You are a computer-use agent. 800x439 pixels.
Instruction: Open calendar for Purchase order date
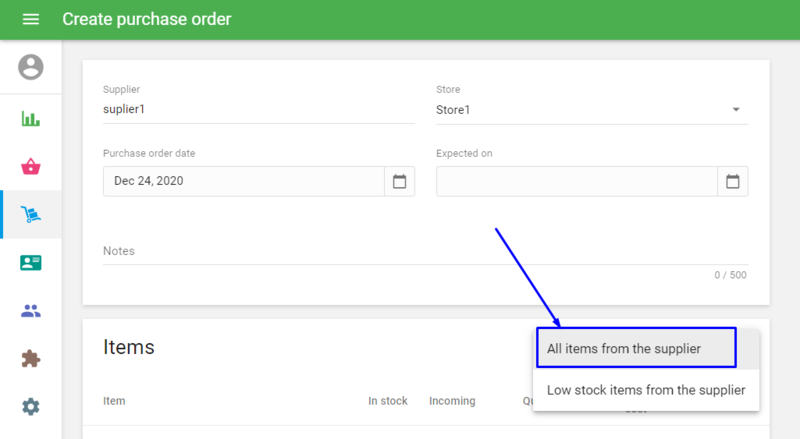[399, 181]
